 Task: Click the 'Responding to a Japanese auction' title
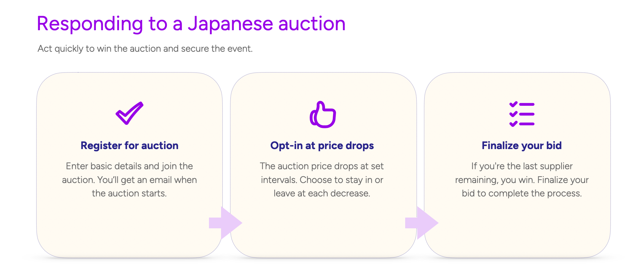click(x=191, y=24)
